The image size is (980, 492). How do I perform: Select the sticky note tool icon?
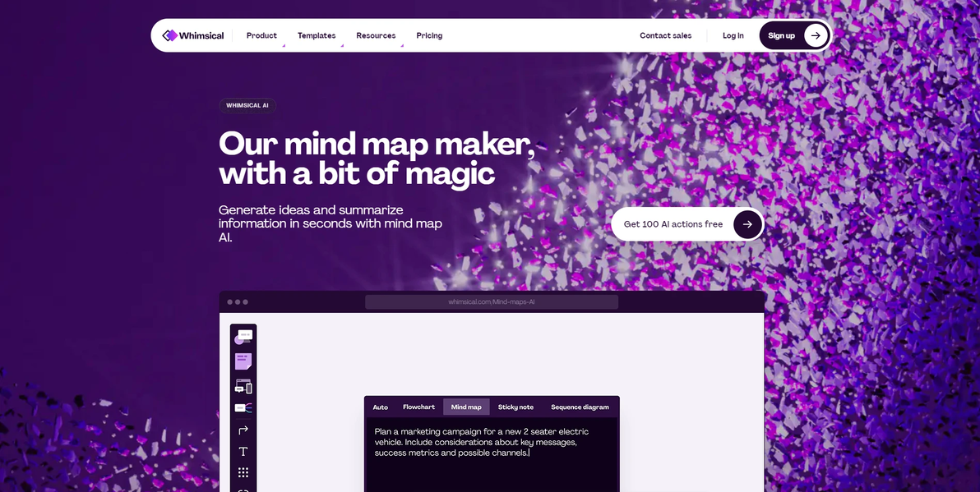tap(243, 361)
